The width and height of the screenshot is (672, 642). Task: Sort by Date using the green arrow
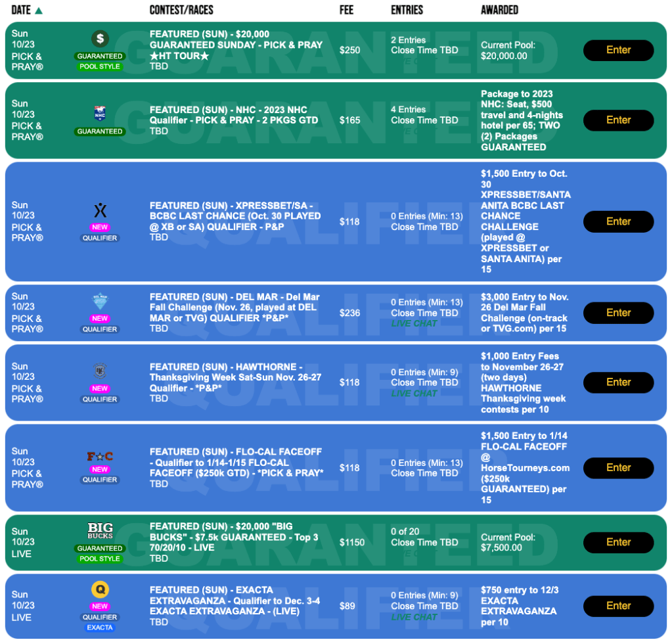pyautogui.click(x=39, y=11)
